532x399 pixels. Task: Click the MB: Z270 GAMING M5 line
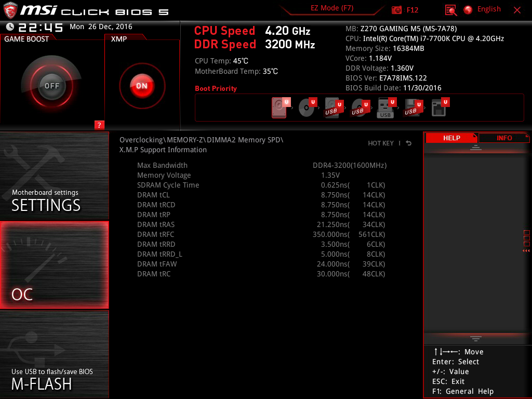click(401, 29)
